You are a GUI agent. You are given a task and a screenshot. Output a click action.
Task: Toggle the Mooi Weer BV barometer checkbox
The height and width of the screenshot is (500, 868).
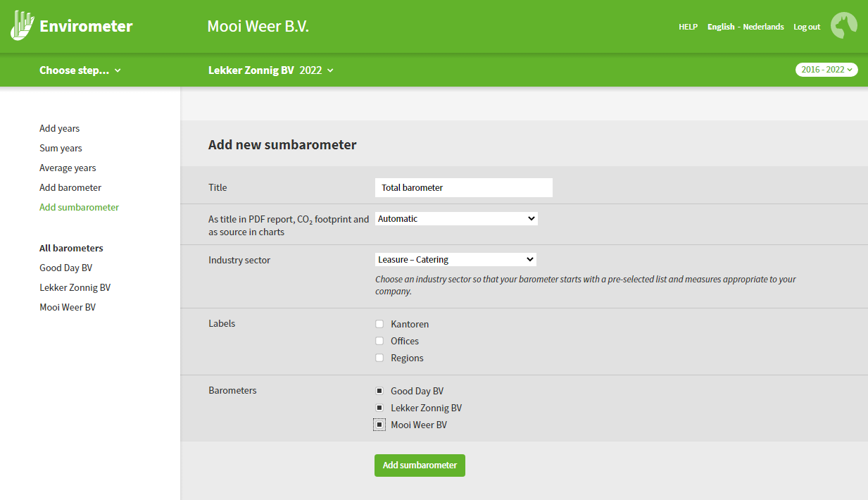[379, 425]
